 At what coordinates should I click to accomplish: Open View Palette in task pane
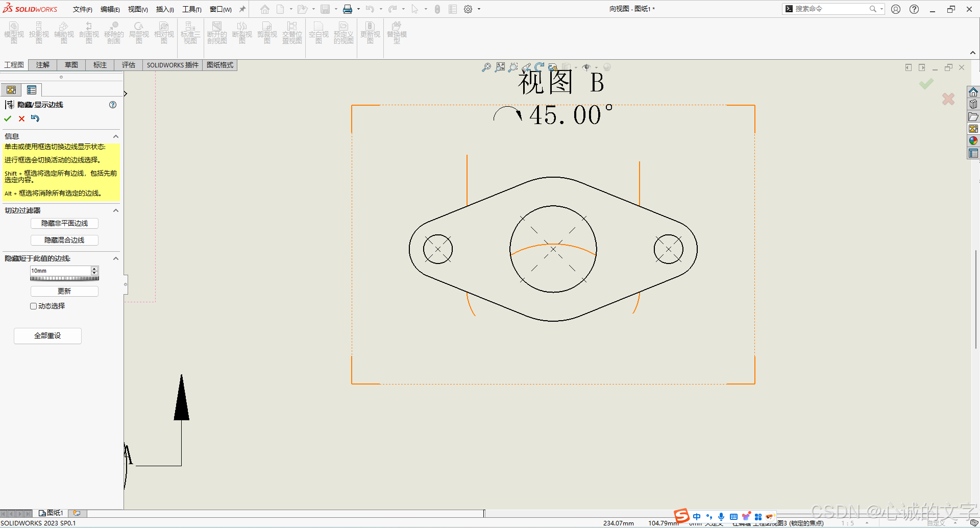973,129
